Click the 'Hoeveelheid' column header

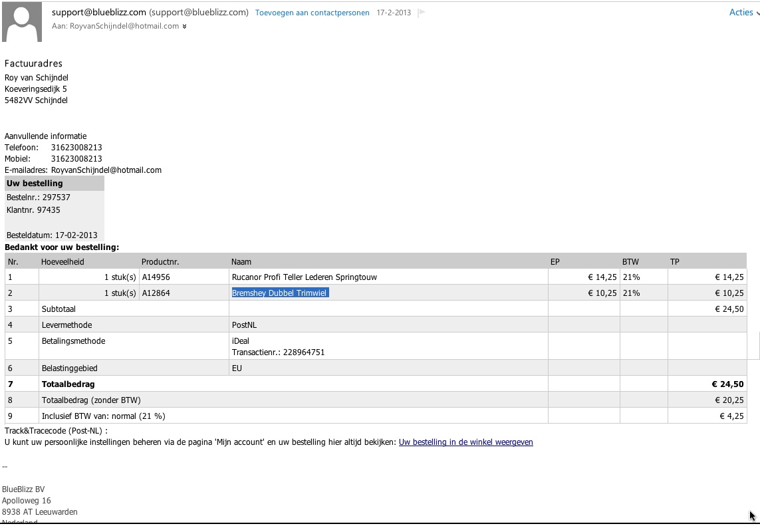(x=63, y=262)
